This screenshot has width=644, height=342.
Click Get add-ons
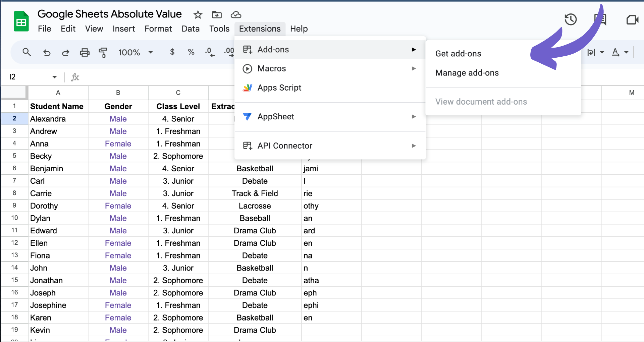click(x=458, y=53)
